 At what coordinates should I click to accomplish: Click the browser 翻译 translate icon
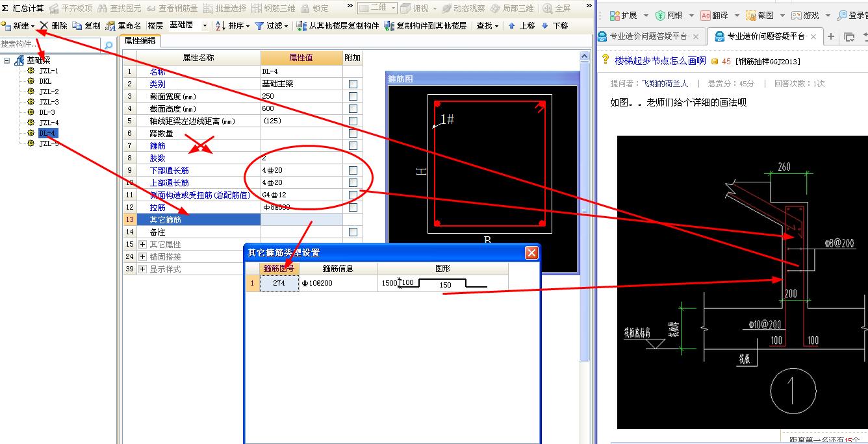pyautogui.click(x=706, y=15)
